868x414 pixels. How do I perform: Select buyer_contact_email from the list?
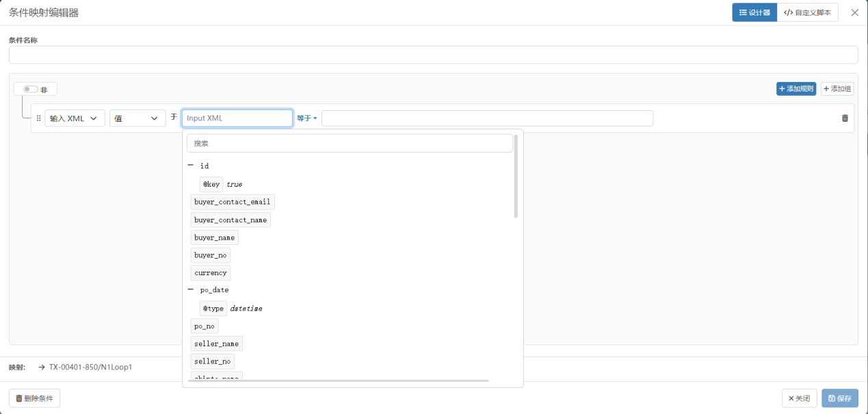pyautogui.click(x=232, y=202)
